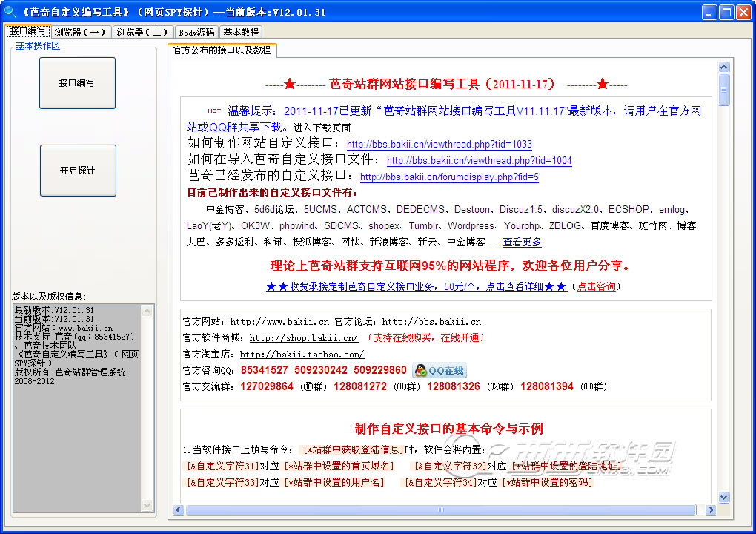Click the 制作自定义接口的基本命令与示例 heading
This screenshot has height=534, width=756.
point(449,429)
